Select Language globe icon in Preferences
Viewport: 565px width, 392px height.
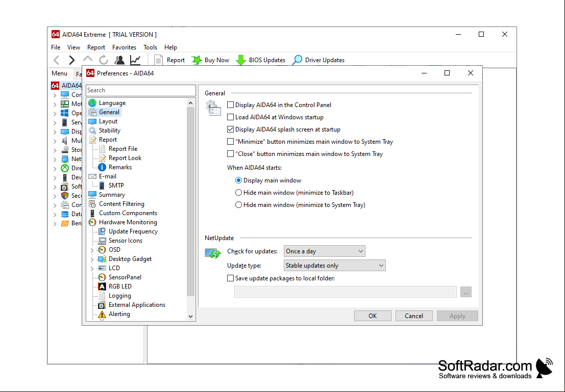92,103
